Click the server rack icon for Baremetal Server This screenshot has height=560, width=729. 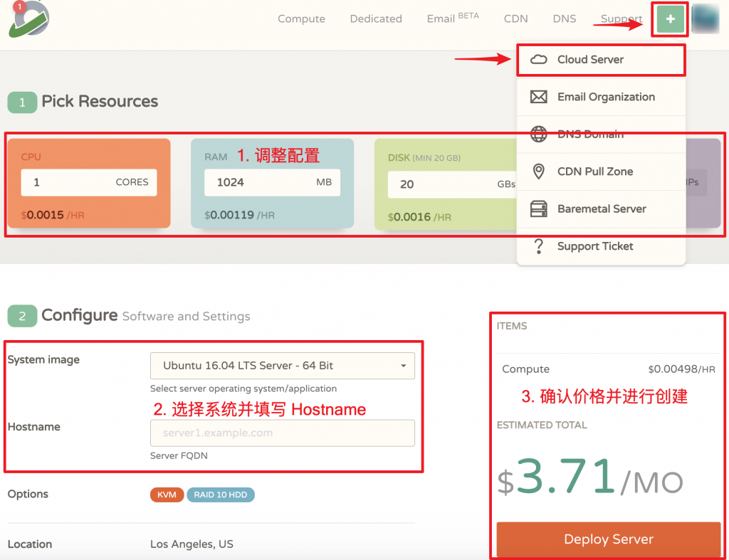[x=538, y=208]
